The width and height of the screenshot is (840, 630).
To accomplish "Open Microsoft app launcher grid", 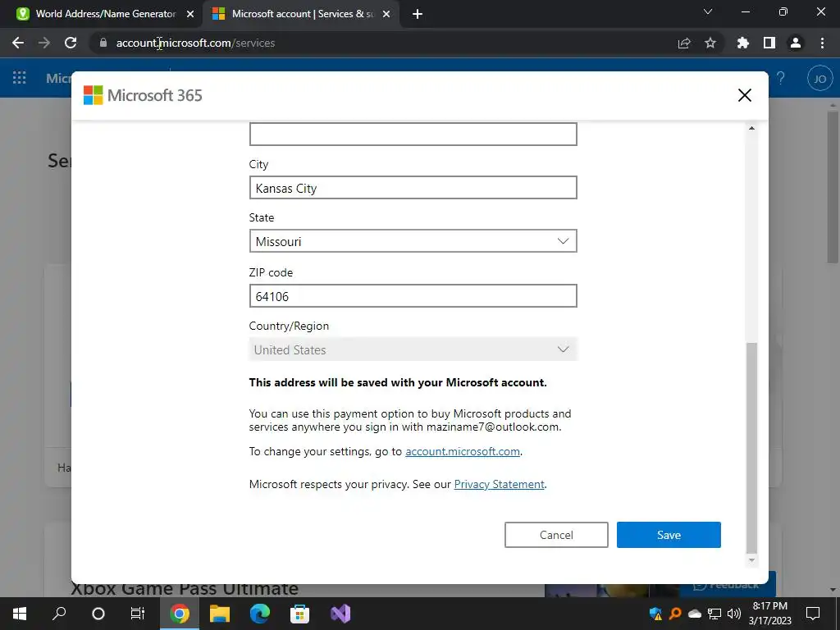I will (20, 78).
